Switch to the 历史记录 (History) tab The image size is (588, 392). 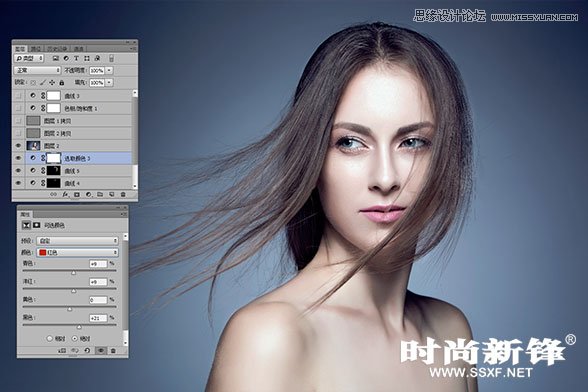57,49
